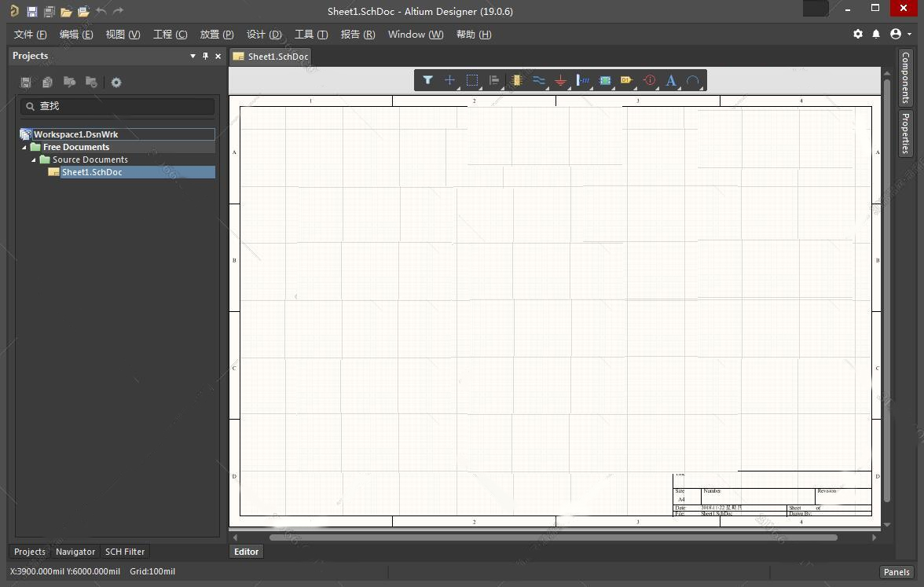
Task: Toggle the Projects panel pin
Action: 206,56
